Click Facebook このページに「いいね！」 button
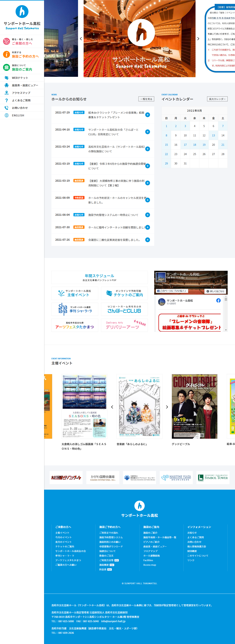Image resolution: width=235 pixels, height=644 pixels. (172, 291)
